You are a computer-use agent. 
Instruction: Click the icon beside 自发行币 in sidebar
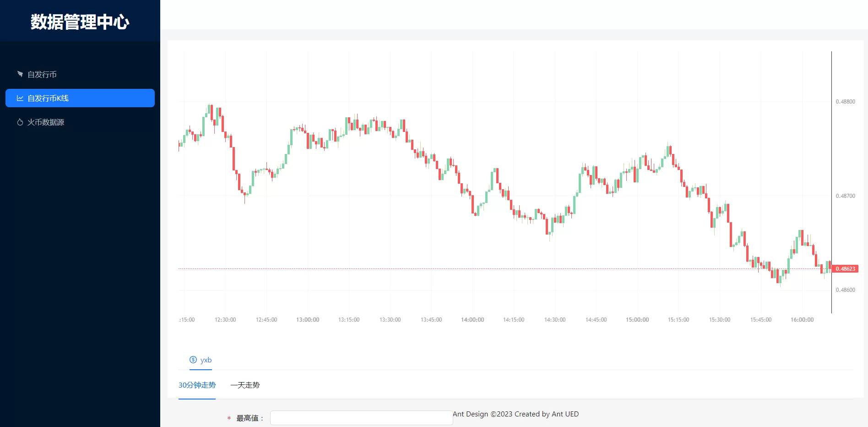pyautogui.click(x=20, y=74)
